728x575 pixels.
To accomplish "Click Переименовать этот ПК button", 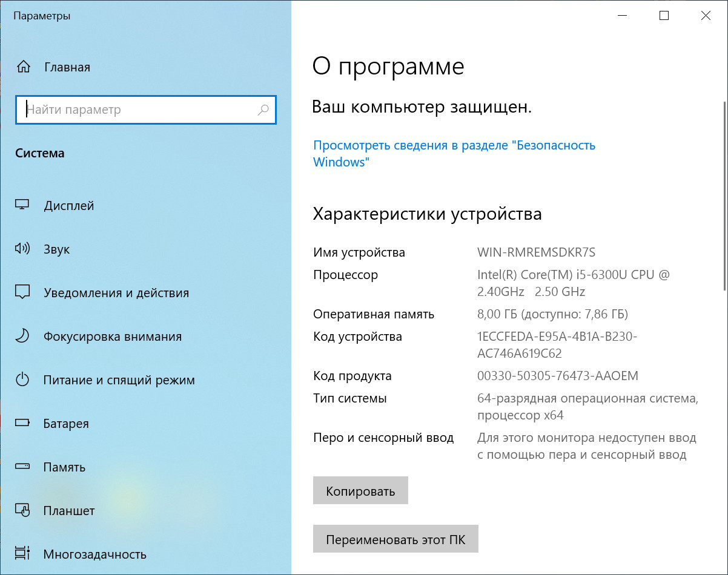I will pos(395,539).
